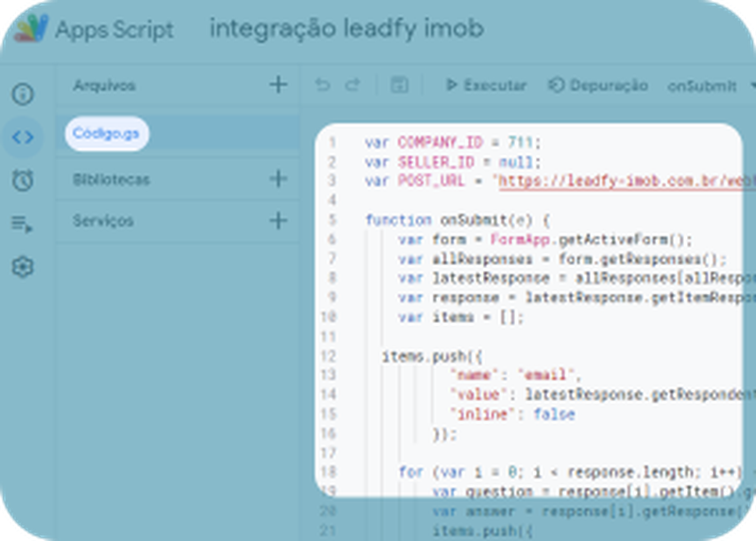The image size is (756, 541).
Task: Click the "inline": false line
Action: point(512,414)
